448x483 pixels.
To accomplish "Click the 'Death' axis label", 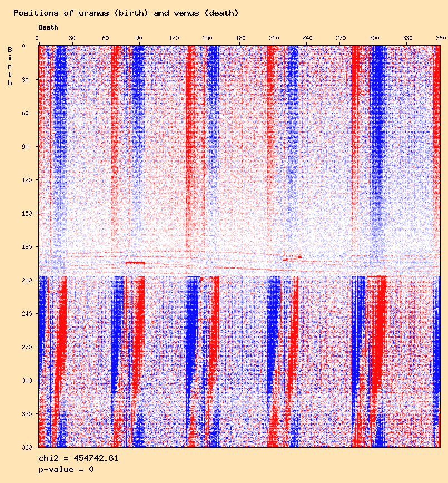I will coord(48,27).
